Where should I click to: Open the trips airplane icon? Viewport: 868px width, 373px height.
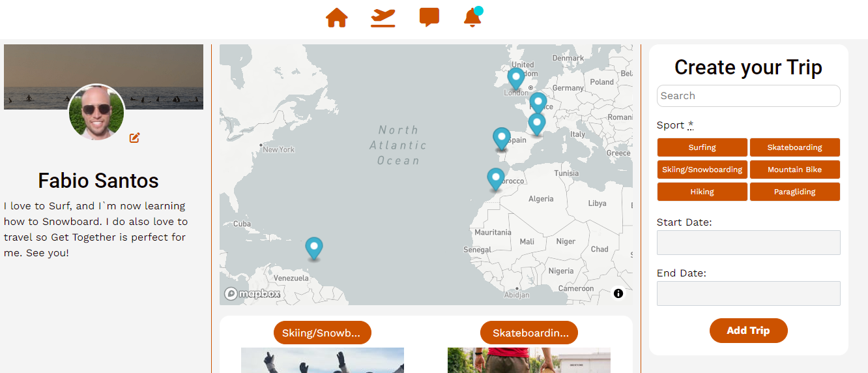click(x=383, y=18)
